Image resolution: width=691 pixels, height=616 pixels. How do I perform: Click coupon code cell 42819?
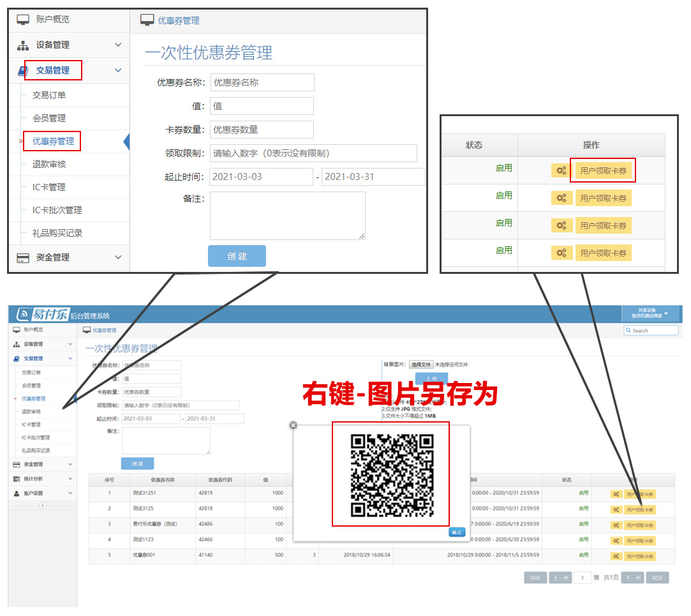[205, 493]
